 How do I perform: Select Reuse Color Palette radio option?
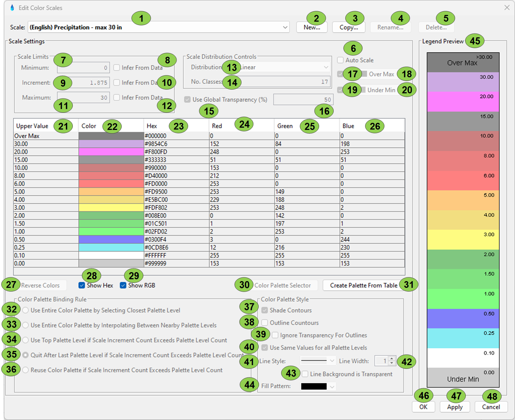click(x=25, y=370)
